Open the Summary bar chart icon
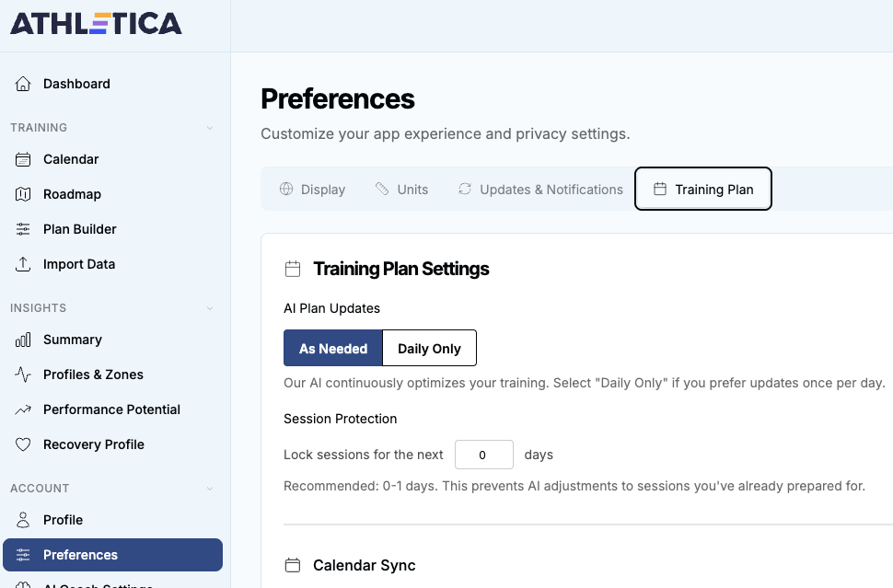 coord(24,340)
